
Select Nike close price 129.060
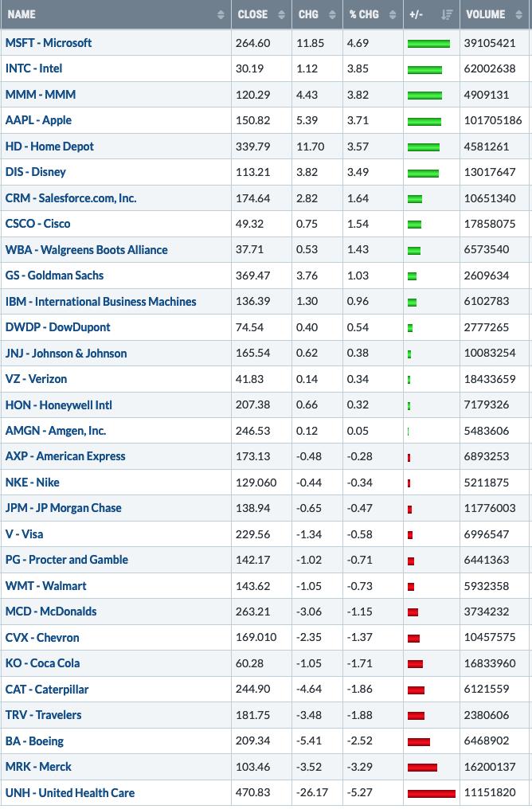256,483
